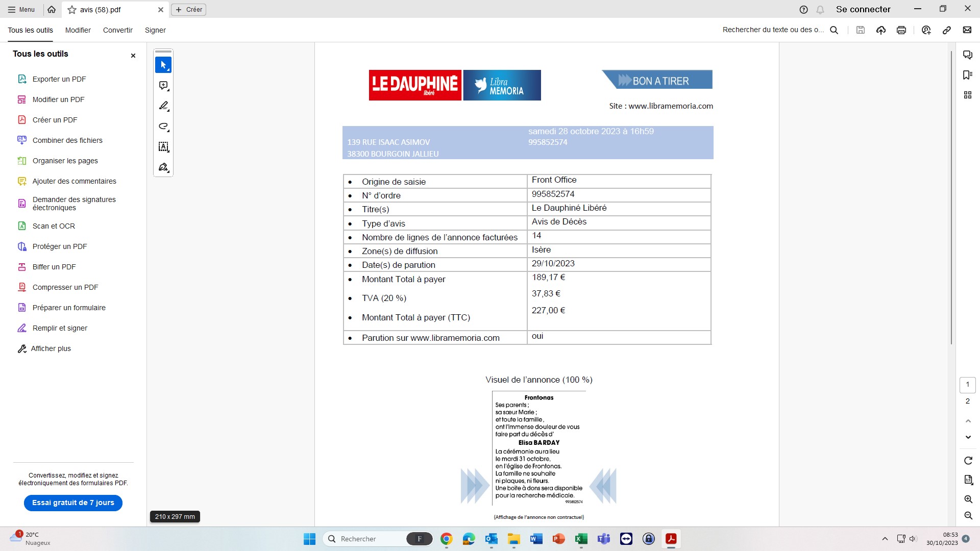The image size is (980, 551).
Task: Select the arrow selection tool
Action: tap(163, 65)
